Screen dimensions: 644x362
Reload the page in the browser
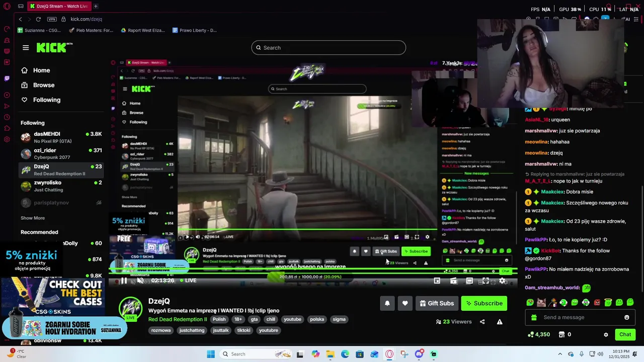coord(38,19)
